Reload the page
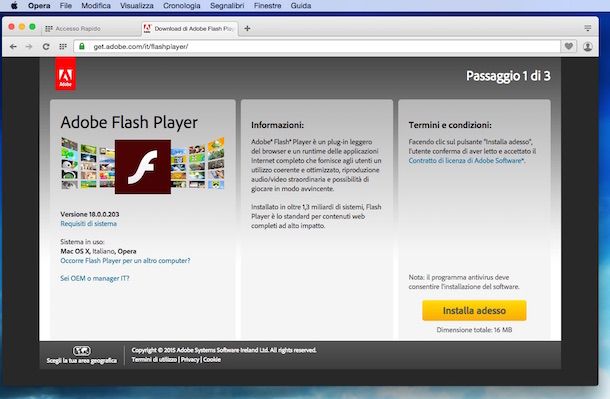Image resolution: width=610 pixels, height=399 pixels. [x=46, y=46]
